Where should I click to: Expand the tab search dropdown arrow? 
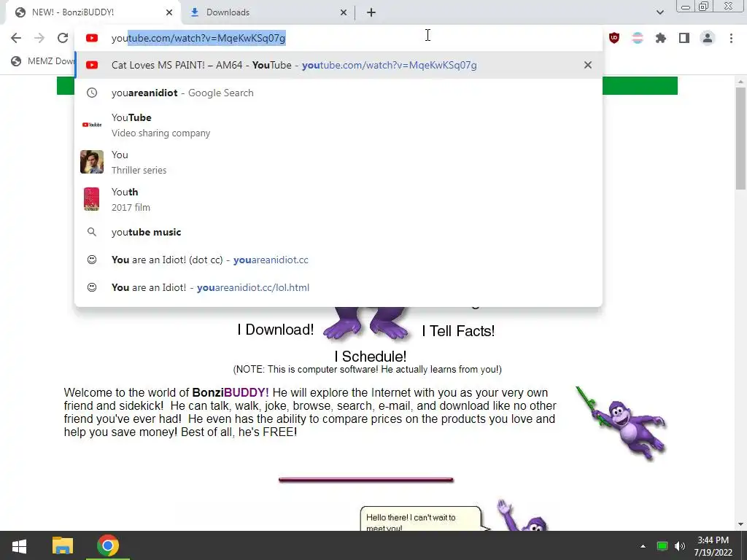tap(659, 12)
